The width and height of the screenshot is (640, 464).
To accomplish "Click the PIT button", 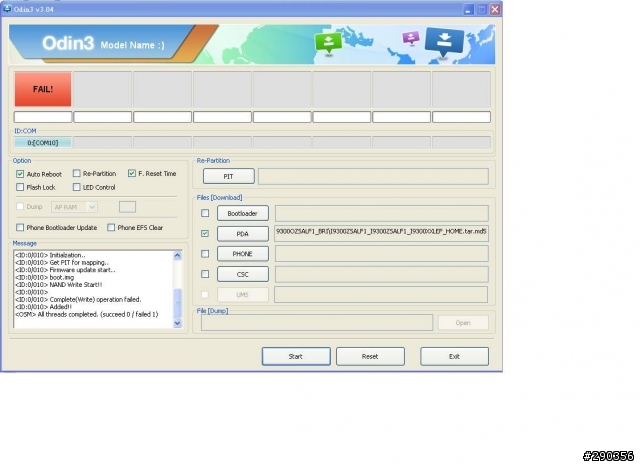I will point(229,176).
